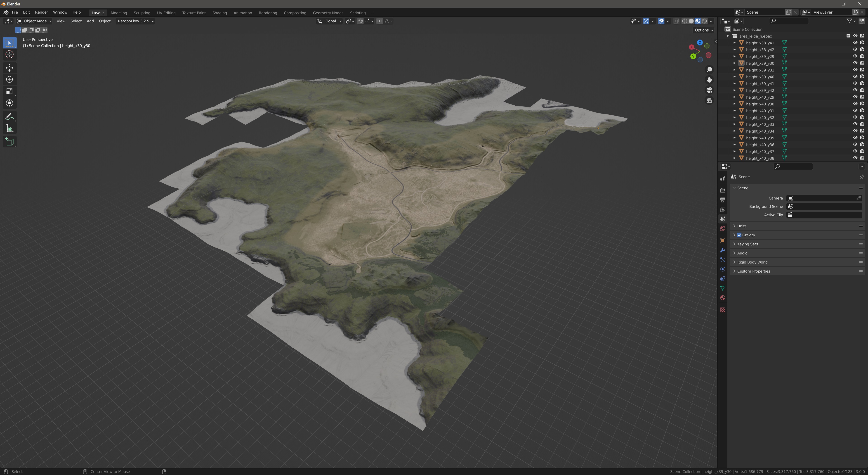868x475 pixels.
Task: Disable rendering for height_x39_y42
Action: point(862,90)
